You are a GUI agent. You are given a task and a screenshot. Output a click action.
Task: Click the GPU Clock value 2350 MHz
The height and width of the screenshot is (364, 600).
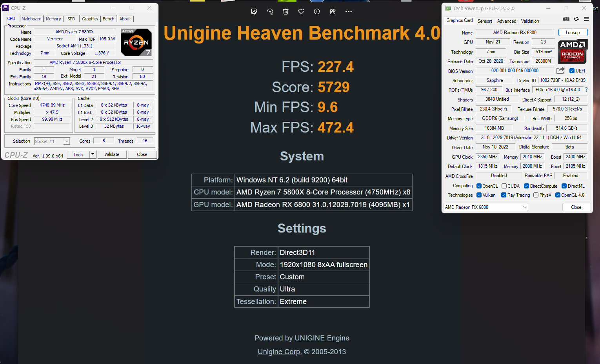click(x=487, y=157)
